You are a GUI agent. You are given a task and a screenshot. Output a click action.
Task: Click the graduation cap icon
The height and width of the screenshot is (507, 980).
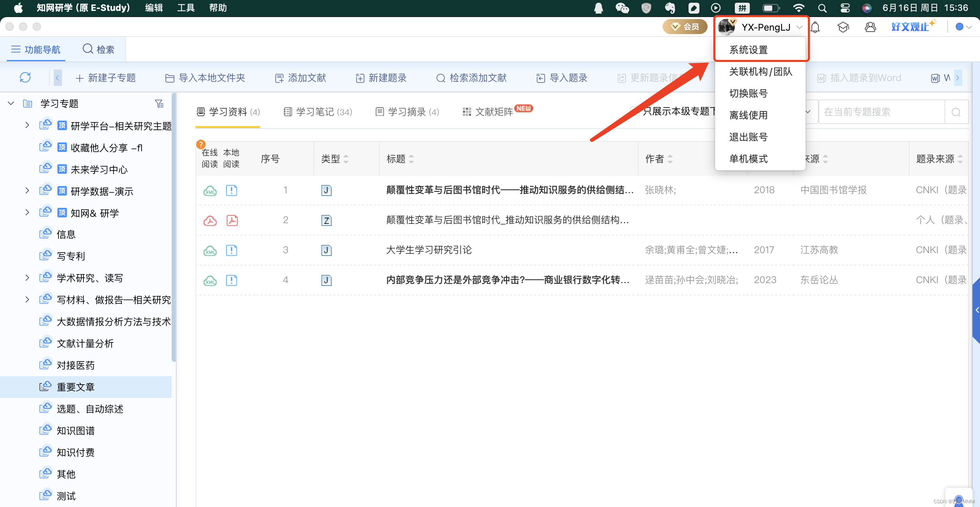click(843, 27)
